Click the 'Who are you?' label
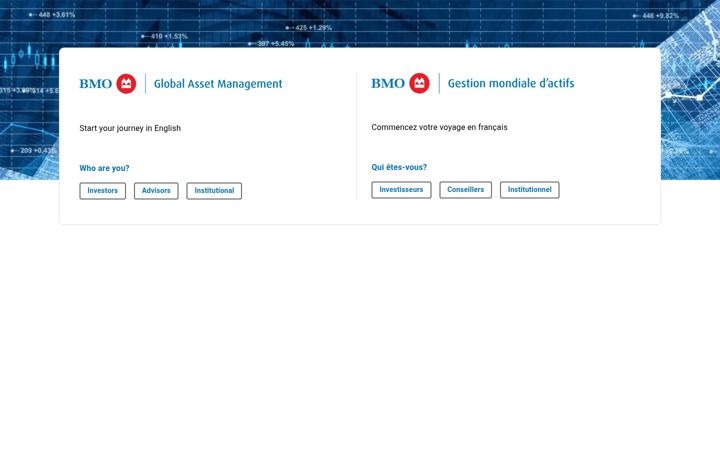 click(104, 168)
